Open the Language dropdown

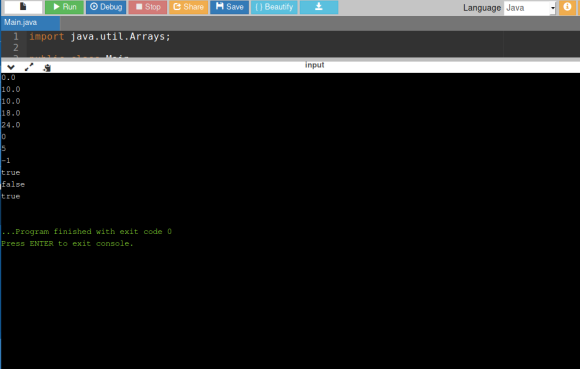[530, 8]
